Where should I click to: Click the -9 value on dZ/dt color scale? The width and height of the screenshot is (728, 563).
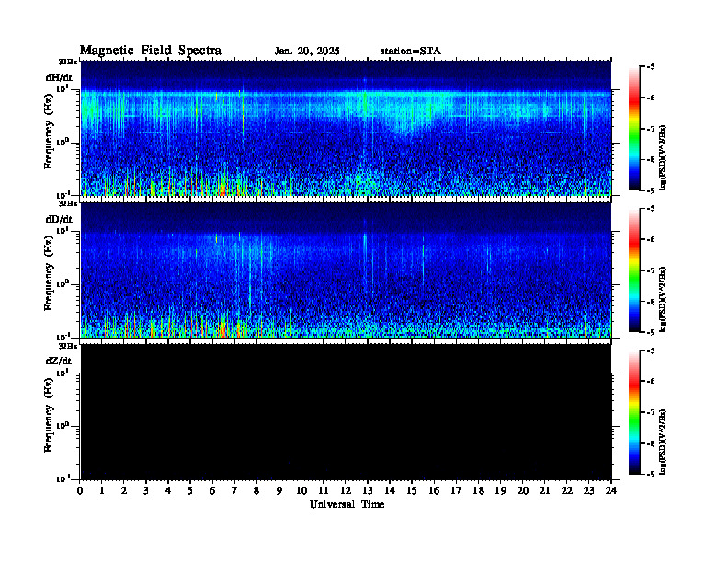pos(652,474)
